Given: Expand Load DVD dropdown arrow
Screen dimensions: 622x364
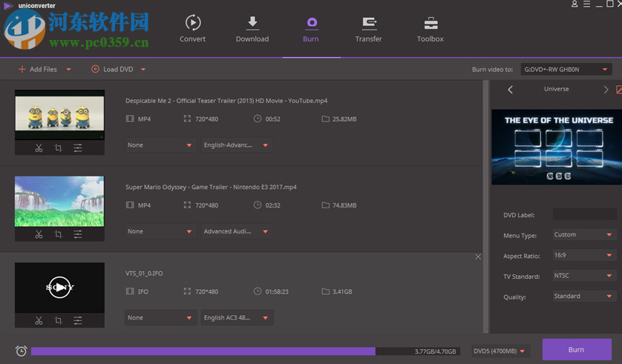Looking at the screenshot, I should point(143,69).
